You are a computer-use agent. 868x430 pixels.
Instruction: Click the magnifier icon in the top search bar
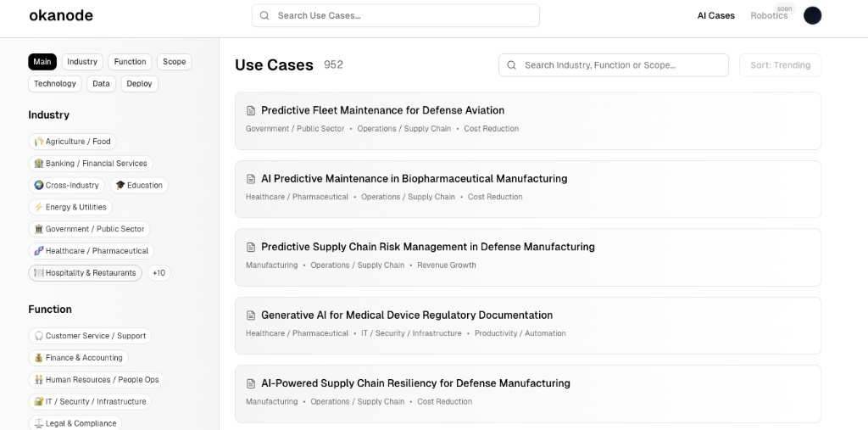(x=264, y=15)
